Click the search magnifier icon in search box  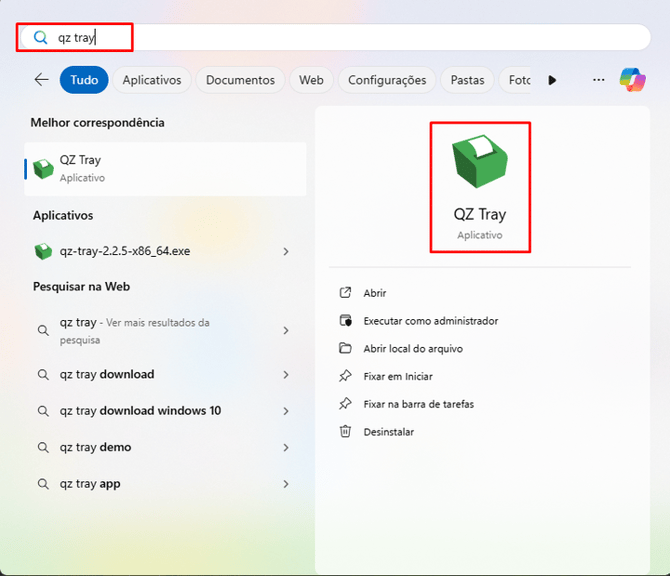point(41,38)
